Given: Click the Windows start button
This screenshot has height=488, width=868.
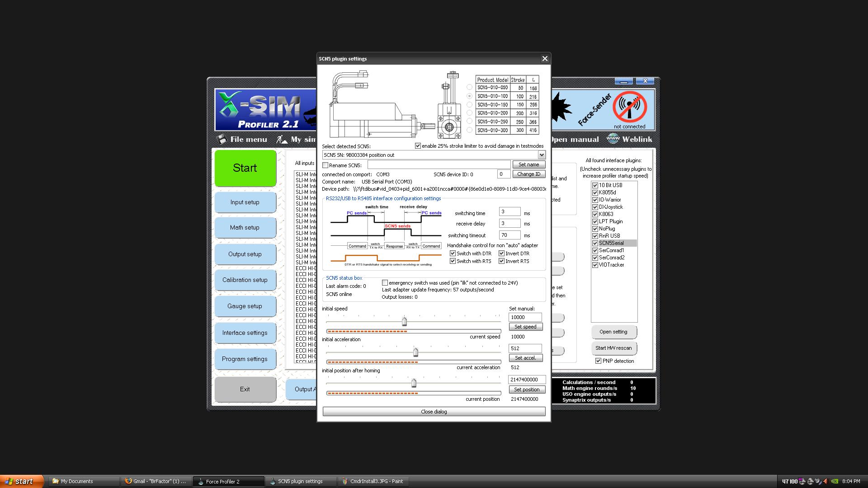Looking at the screenshot, I should [x=22, y=481].
